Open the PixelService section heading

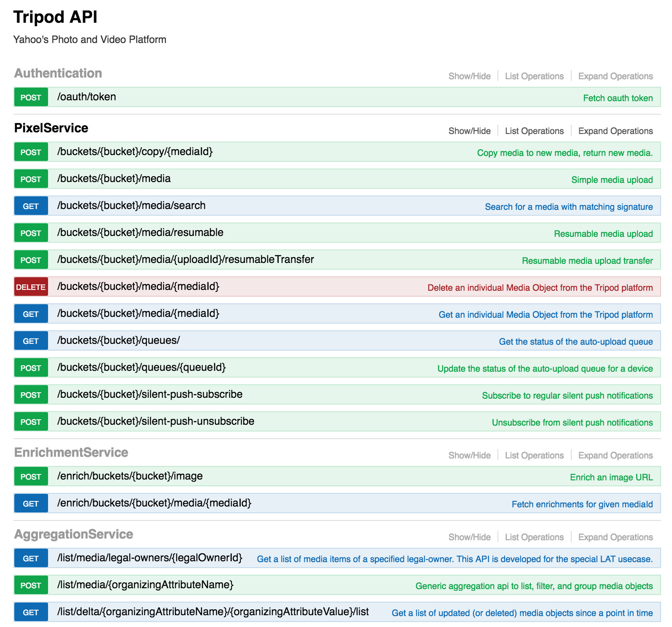[51, 128]
